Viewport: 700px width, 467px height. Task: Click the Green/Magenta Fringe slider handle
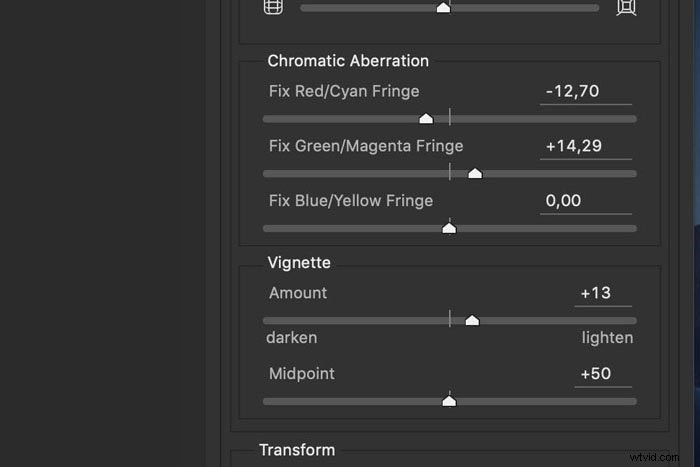pos(475,173)
